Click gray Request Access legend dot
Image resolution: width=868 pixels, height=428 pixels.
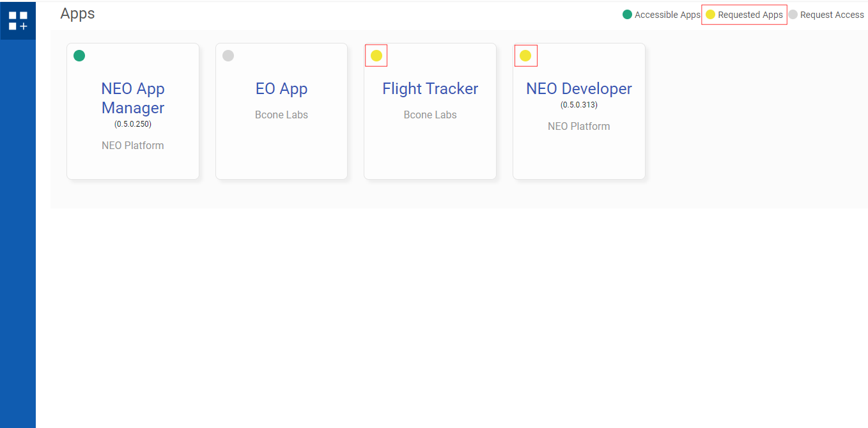(x=793, y=15)
